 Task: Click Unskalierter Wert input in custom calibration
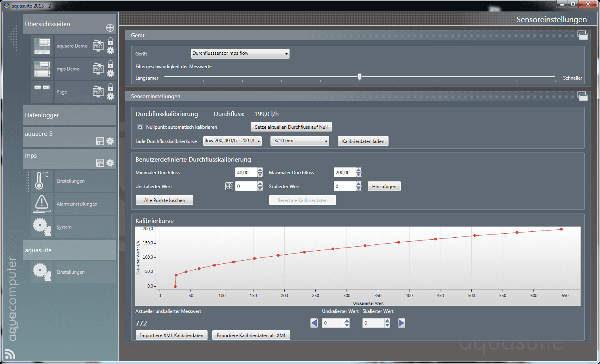point(246,186)
